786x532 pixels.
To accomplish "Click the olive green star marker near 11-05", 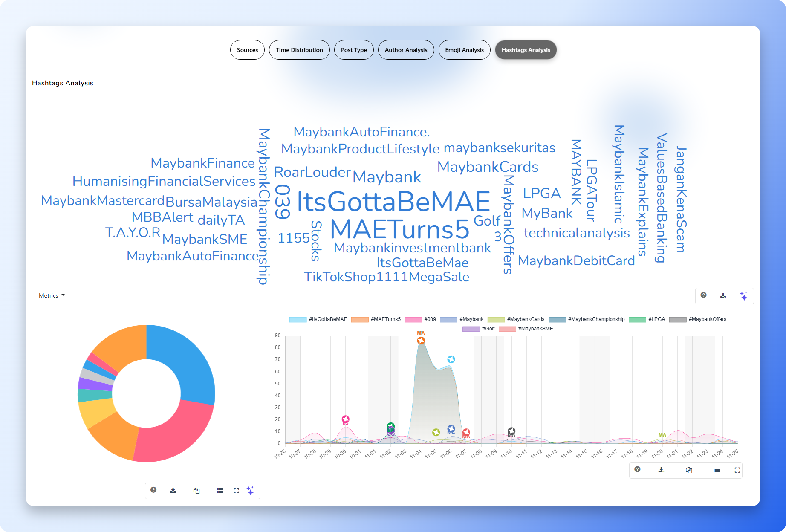I will 436,432.
